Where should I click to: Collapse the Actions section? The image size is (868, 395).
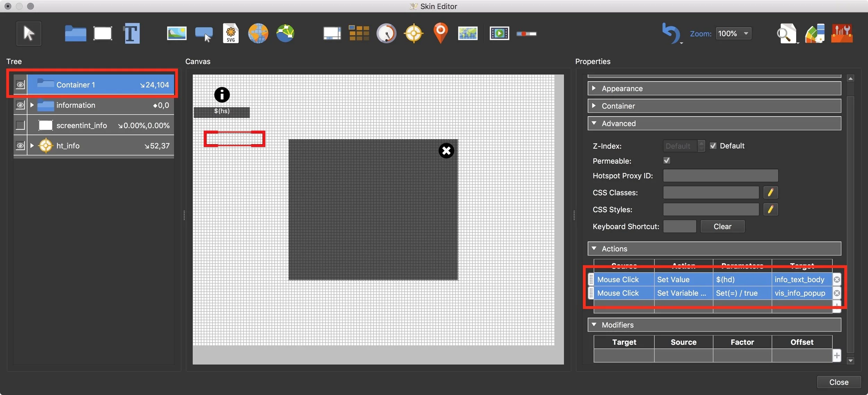(x=594, y=248)
